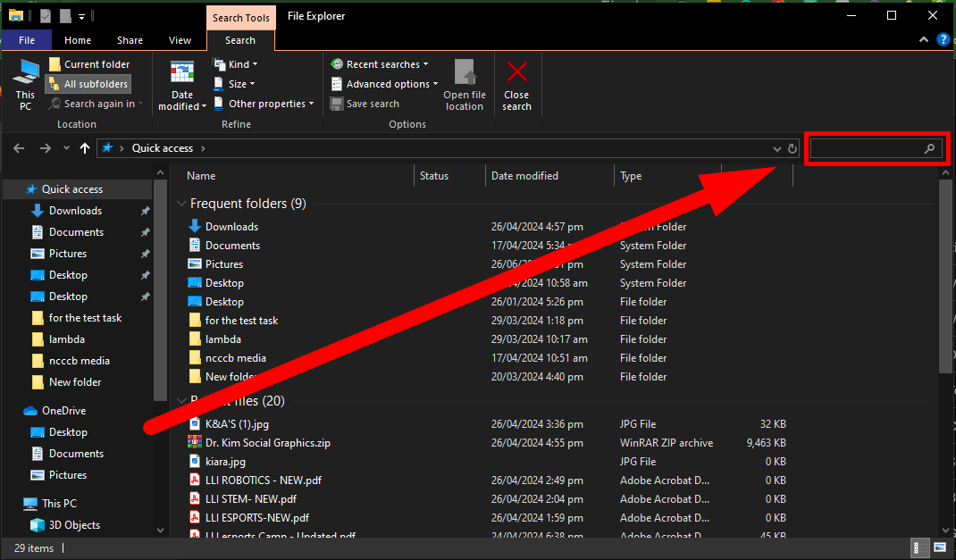Collapse the Frequent folders group
Image resolution: width=956 pixels, height=560 pixels.
(x=182, y=204)
